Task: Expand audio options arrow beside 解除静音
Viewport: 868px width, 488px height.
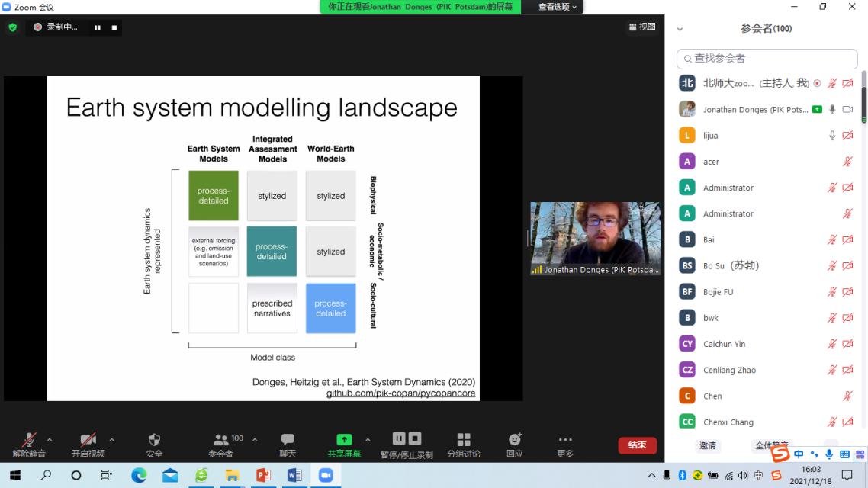Action: (50, 440)
